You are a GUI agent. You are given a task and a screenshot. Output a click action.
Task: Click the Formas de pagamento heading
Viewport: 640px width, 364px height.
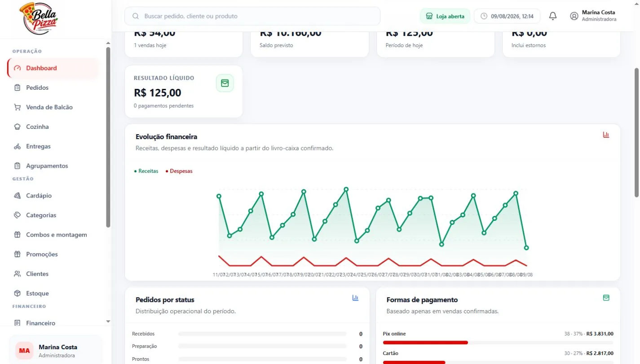(422, 300)
